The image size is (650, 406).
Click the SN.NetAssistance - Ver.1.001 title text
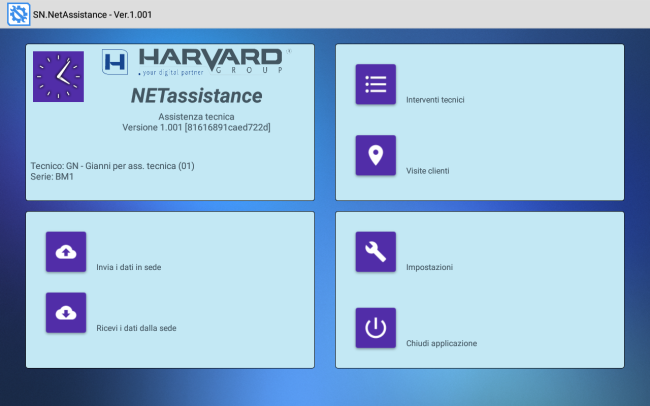tap(92, 15)
